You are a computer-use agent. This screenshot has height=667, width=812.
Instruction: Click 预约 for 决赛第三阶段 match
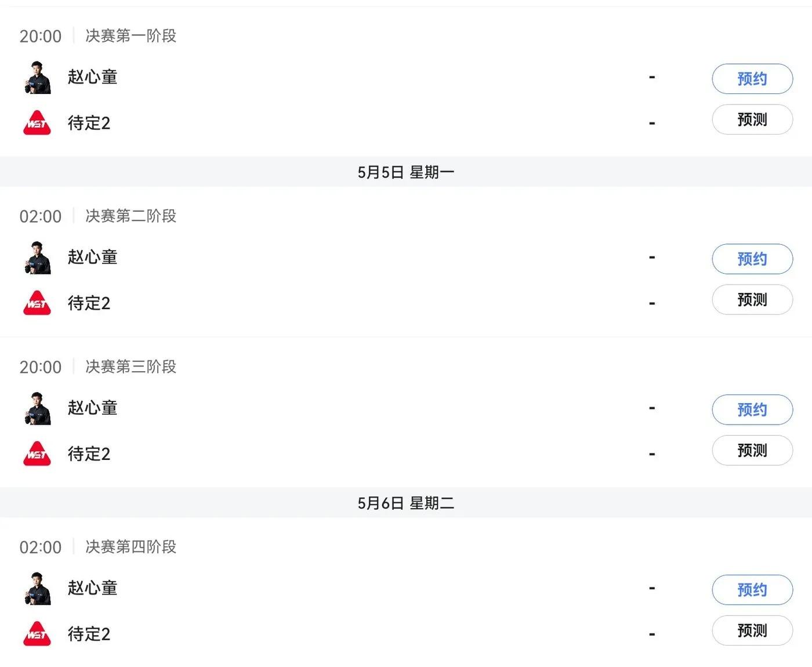752,410
